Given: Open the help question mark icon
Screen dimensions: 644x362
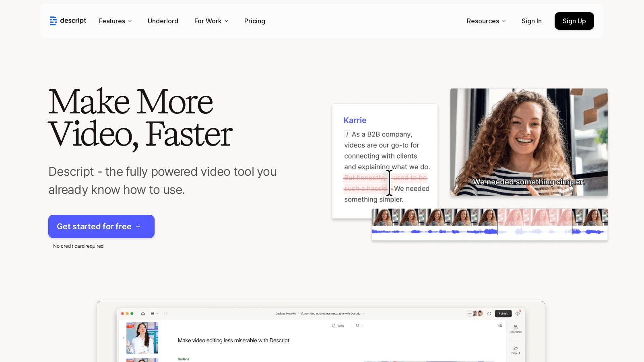Looking at the screenshot, I should point(518,314).
